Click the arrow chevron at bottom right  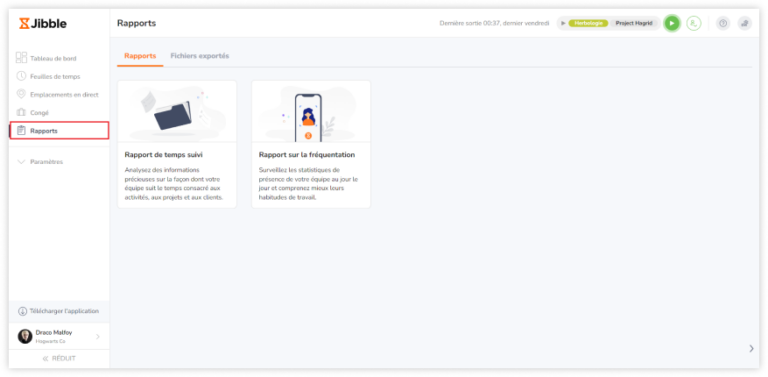tap(752, 349)
